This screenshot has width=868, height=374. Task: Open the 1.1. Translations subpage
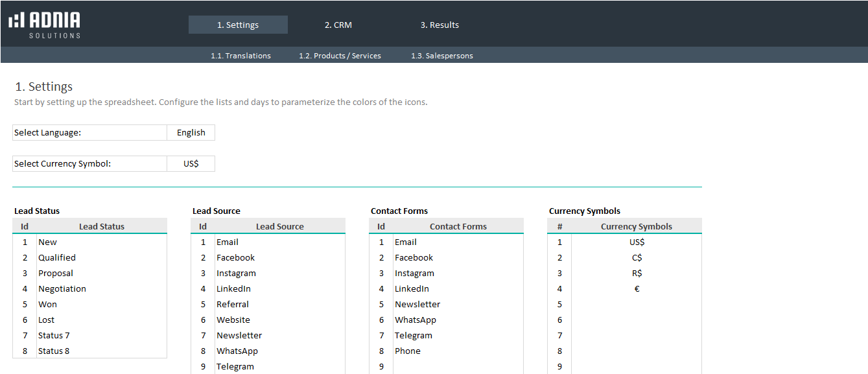click(240, 56)
